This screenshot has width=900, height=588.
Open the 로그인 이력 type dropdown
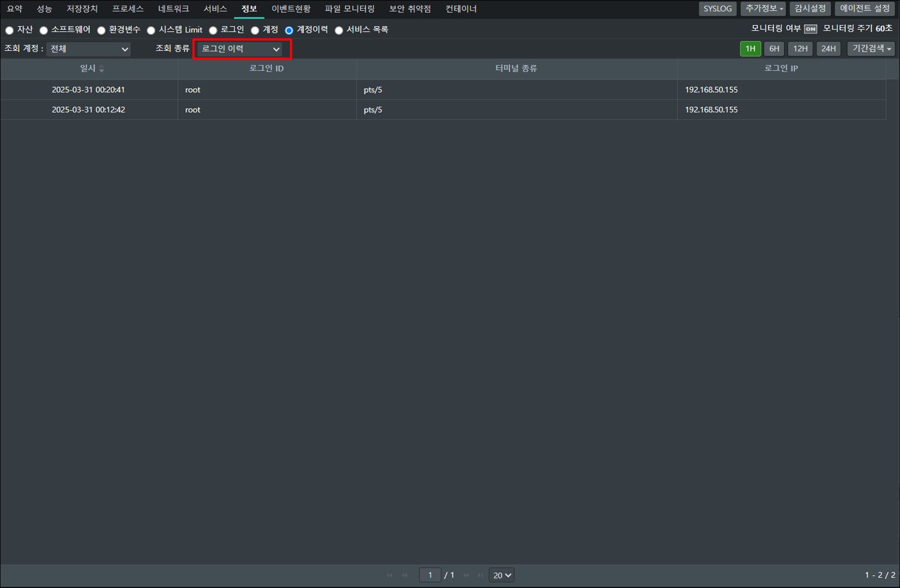[241, 49]
